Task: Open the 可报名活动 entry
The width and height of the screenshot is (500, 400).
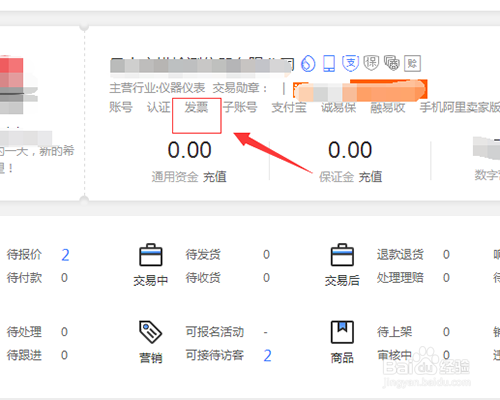Action: 215,332
